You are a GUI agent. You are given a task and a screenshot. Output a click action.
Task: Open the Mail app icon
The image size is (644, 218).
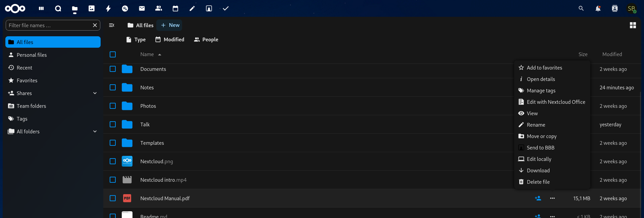click(x=142, y=8)
